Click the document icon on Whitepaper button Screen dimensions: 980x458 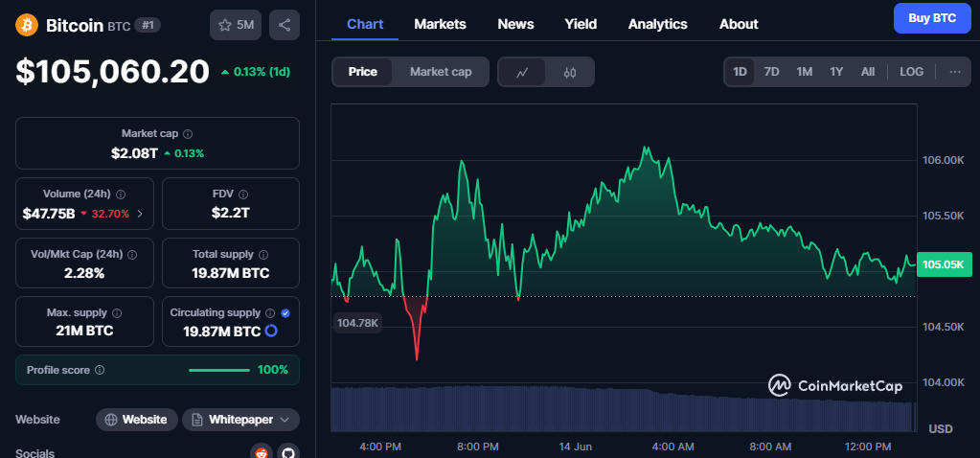coord(197,420)
